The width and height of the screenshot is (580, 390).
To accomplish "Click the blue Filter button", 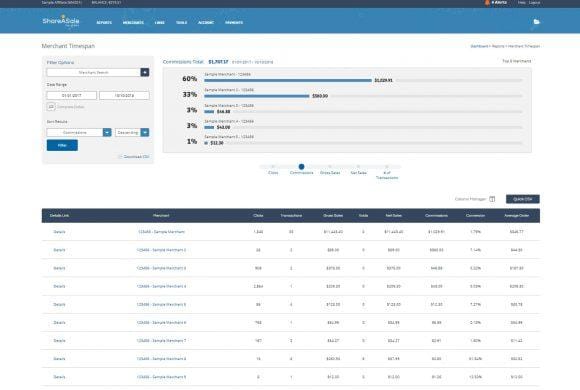I will [62, 145].
